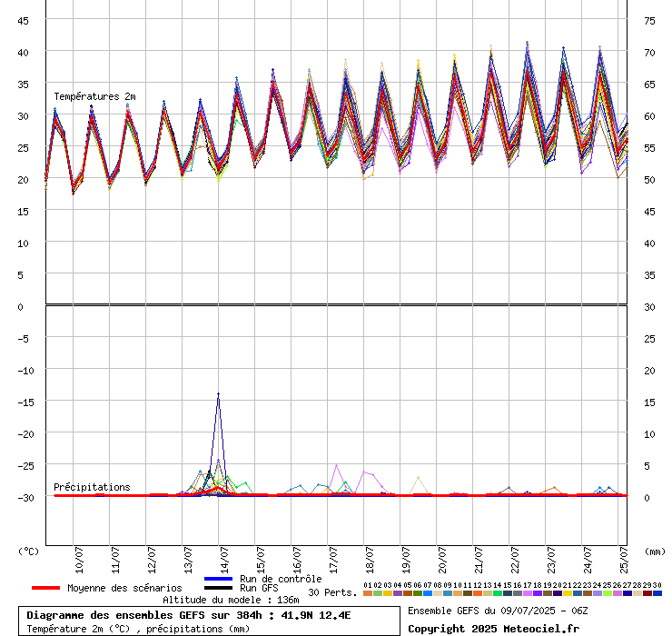The width and height of the screenshot is (672, 636).
Task: Click the "Run de contrôle" legend label
Action: tap(281, 579)
